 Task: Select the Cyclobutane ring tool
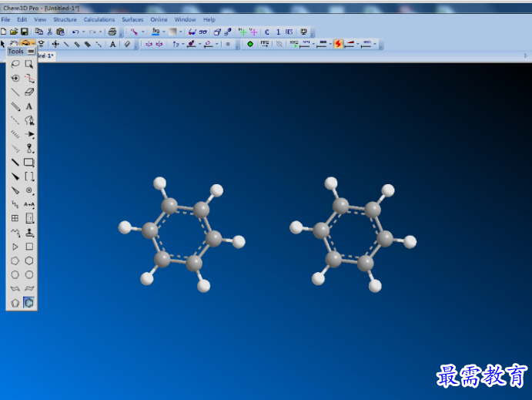[x=29, y=247]
